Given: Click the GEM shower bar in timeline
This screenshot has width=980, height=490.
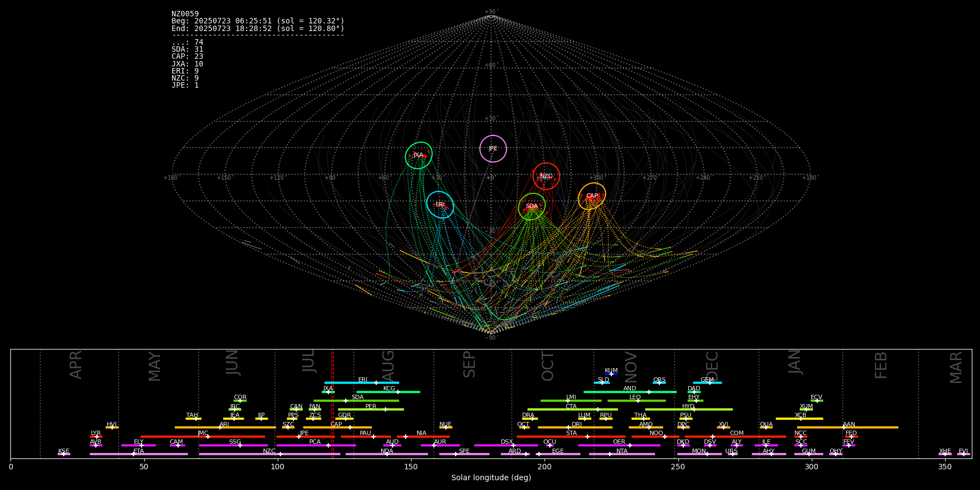Looking at the screenshot, I should [x=707, y=383].
